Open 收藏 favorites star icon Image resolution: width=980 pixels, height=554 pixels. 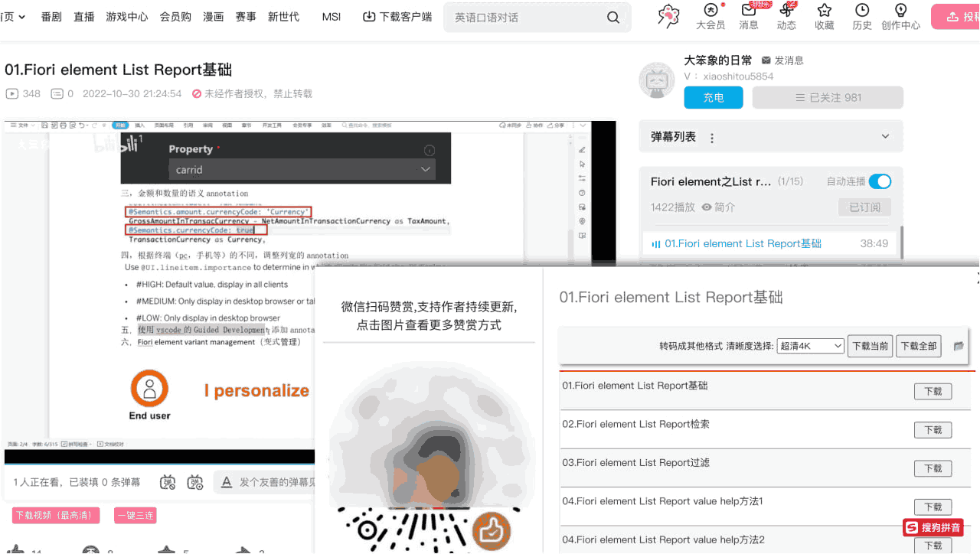point(825,16)
